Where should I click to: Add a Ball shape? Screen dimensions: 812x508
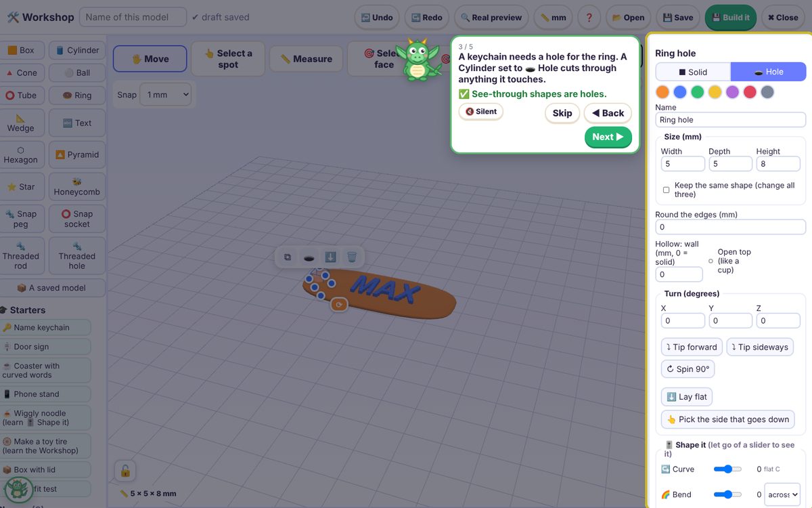coord(77,72)
